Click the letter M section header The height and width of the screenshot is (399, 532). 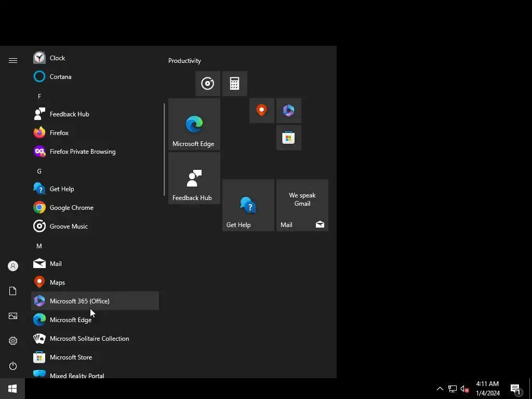(39, 246)
